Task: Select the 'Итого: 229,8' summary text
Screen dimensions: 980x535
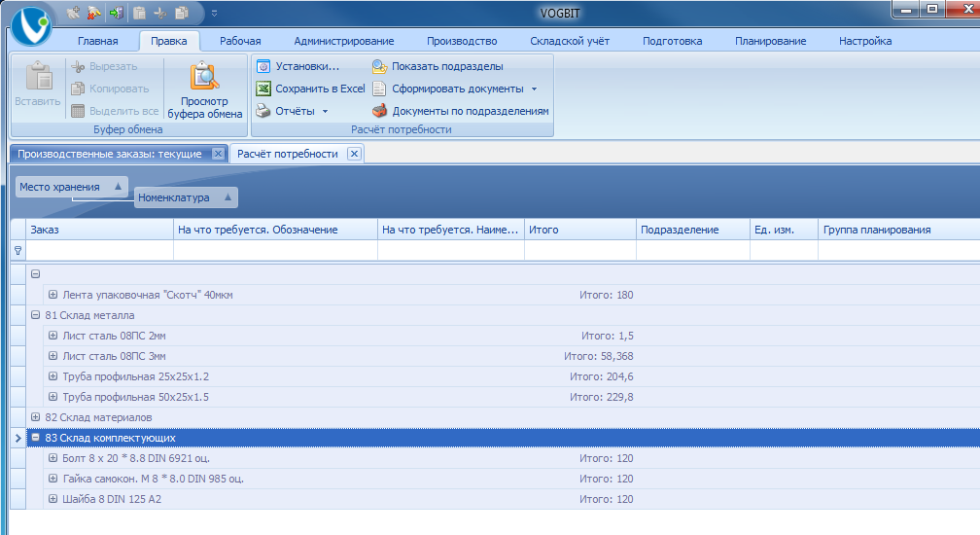Action: pyautogui.click(x=601, y=397)
